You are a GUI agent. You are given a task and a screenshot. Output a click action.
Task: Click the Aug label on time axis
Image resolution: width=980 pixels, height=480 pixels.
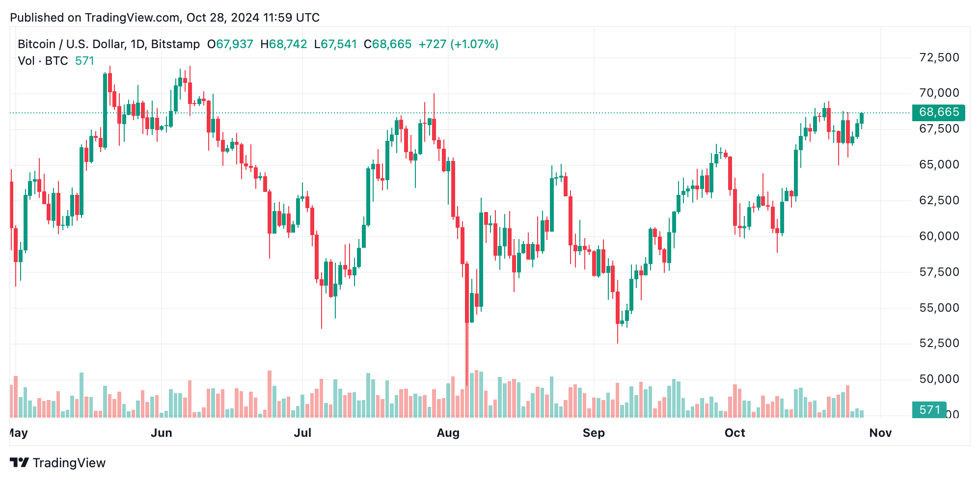pos(448,433)
